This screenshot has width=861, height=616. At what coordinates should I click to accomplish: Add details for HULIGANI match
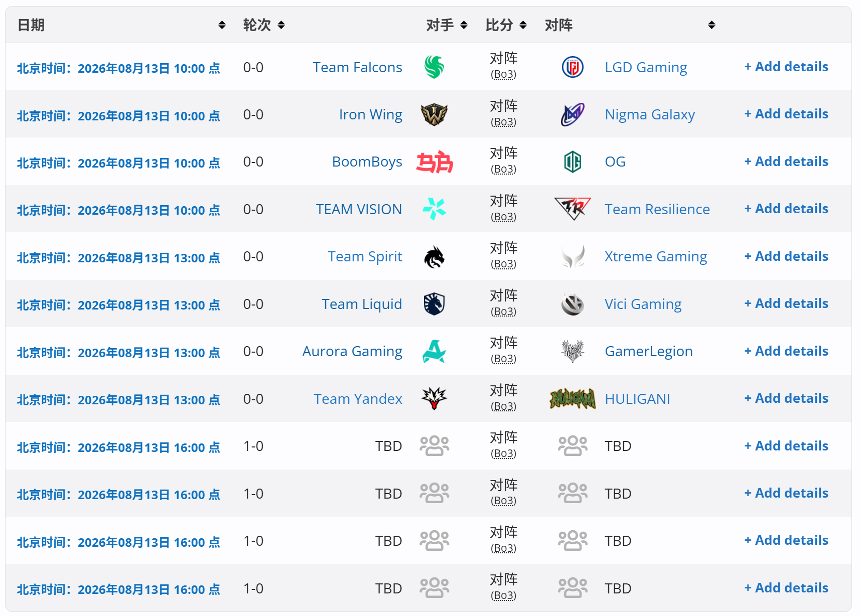coord(786,398)
